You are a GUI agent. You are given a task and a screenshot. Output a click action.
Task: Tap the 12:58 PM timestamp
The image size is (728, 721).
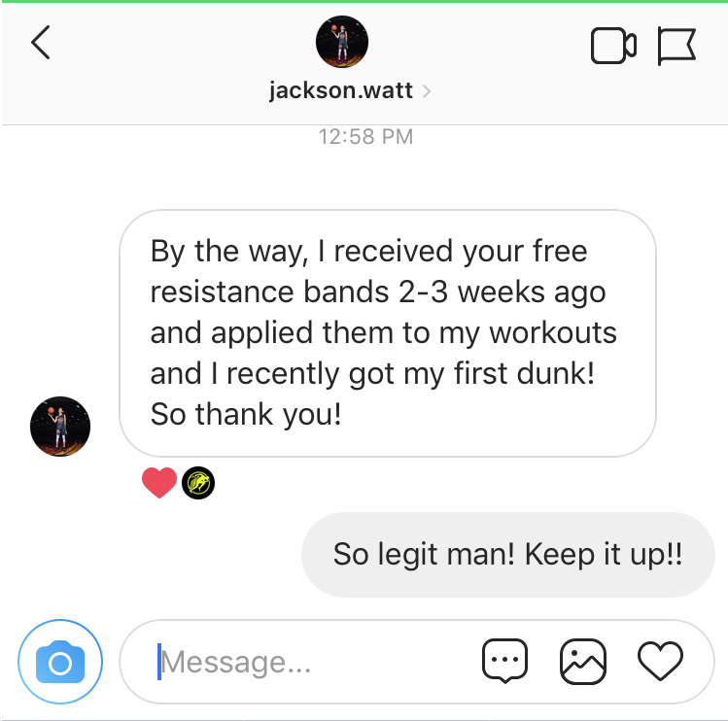coord(365,137)
